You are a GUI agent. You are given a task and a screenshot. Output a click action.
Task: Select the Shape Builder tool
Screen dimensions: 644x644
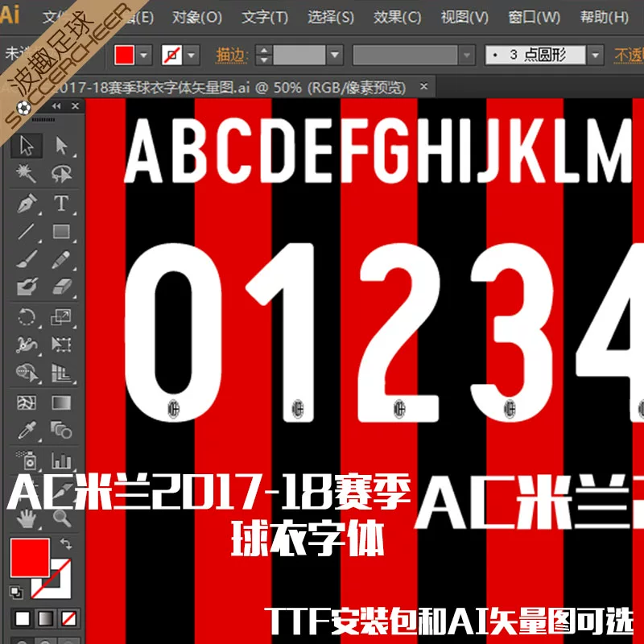pos(27,373)
